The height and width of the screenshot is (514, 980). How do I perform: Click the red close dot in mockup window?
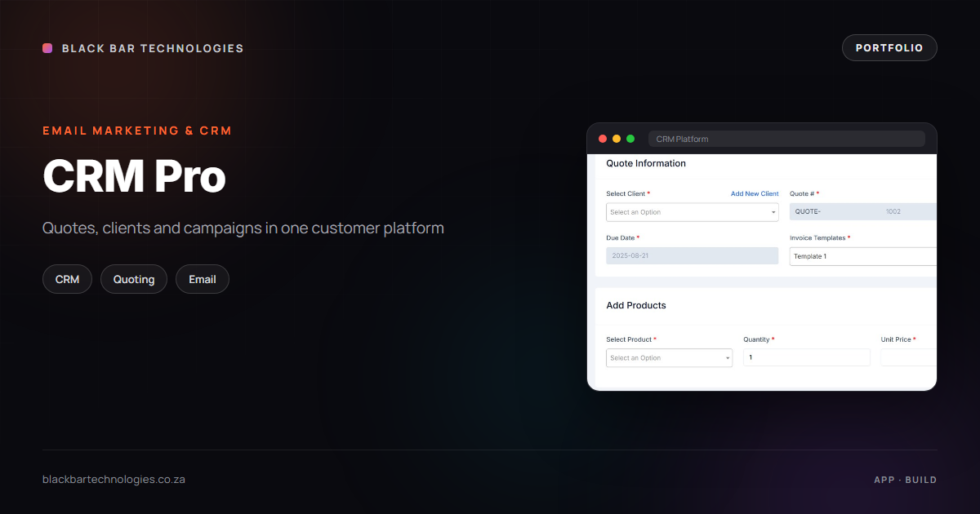(x=604, y=139)
